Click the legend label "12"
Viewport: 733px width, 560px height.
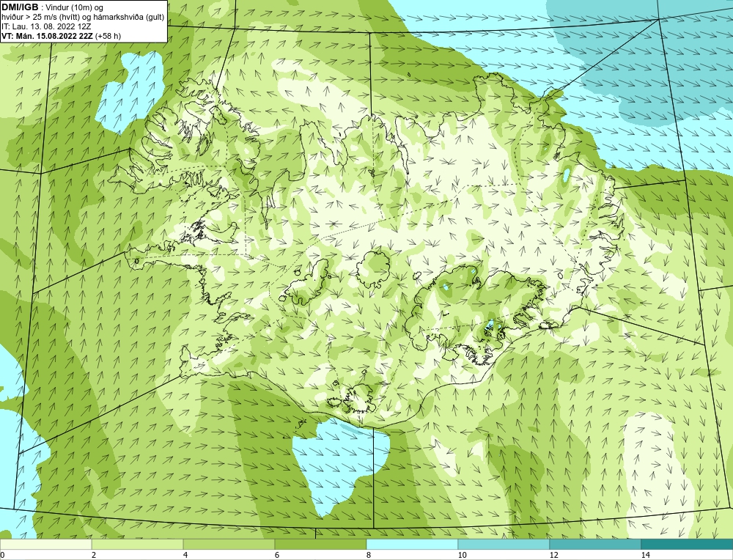pyautogui.click(x=553, y=555)
